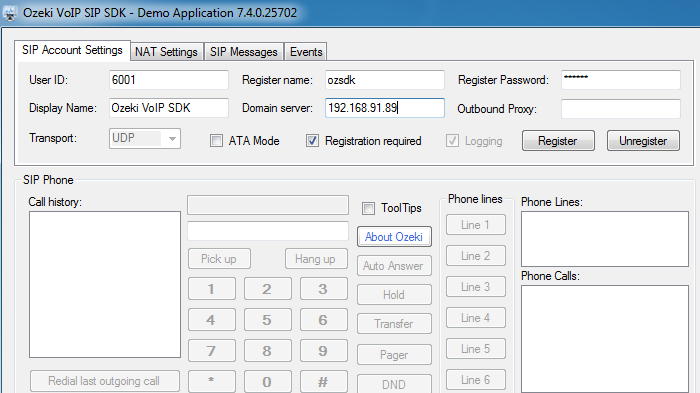Select phone Line 6
Image resolution: width=700 pixels, height=393 pixels.
tap(476, 380)
